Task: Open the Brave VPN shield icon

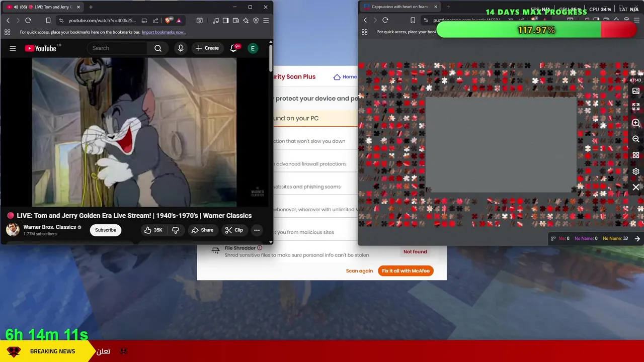Action: 256,20
